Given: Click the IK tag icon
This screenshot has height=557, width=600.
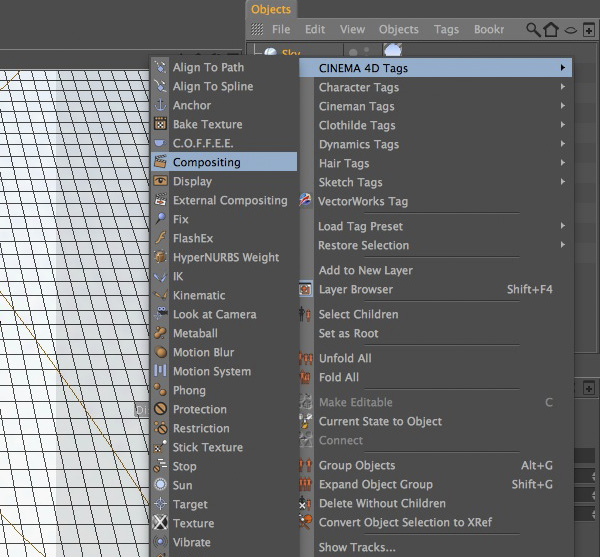Looking at the screenshot, I should [x=160, y=276].
